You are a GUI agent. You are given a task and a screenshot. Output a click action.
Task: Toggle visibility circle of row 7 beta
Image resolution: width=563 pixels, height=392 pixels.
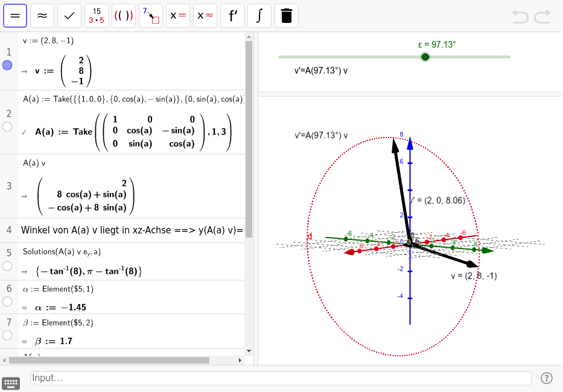pos(7,335)
